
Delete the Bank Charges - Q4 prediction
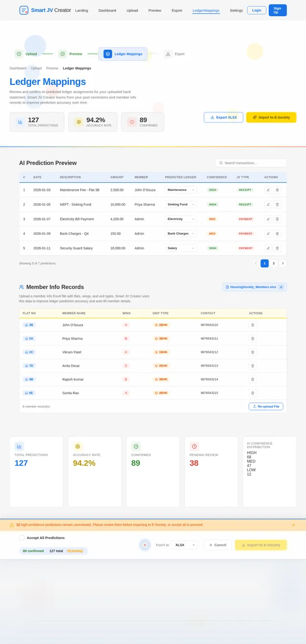coord(277,233)
